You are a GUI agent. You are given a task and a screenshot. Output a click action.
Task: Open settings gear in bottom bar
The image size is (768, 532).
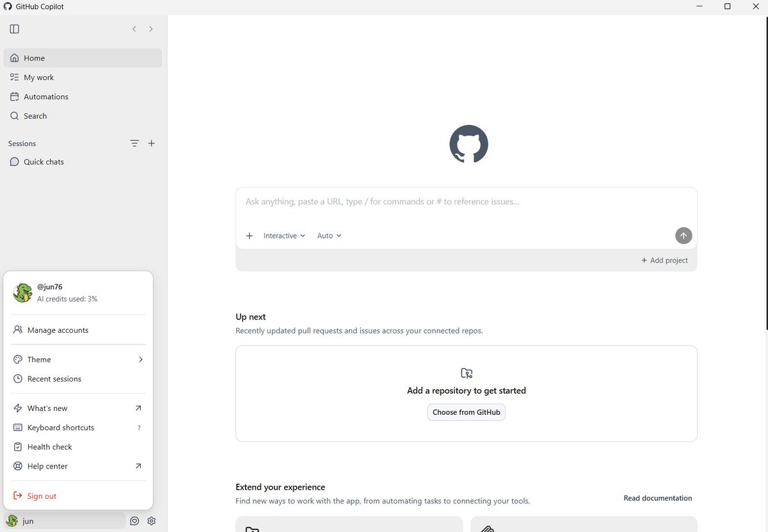pyautogui.click(x=152, y=521)
